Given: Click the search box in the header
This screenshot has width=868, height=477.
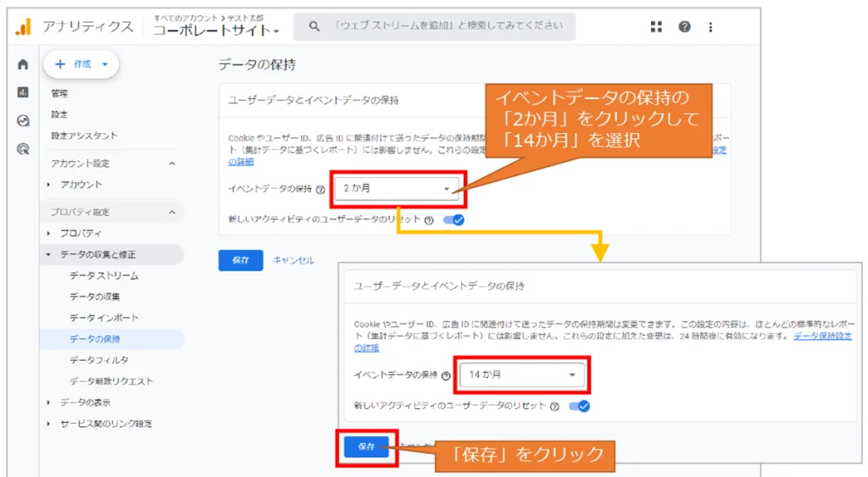Looking at the screenshot, I should click(434, 27).
